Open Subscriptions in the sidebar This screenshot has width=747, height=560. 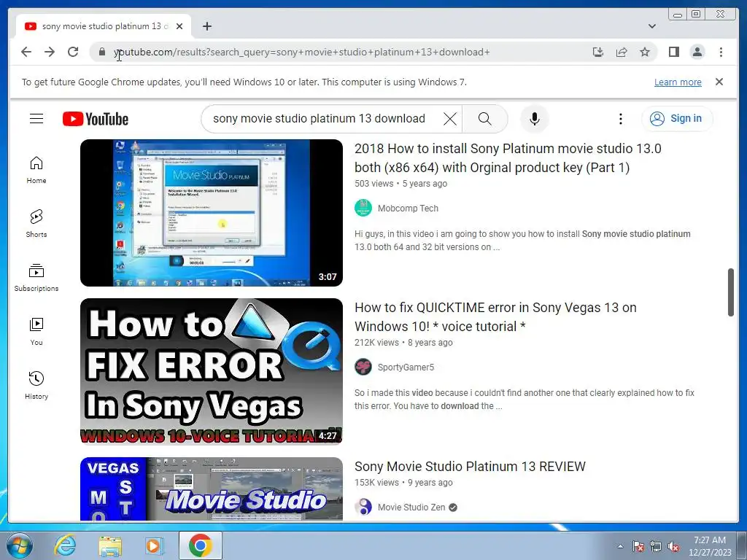point(36,278)
